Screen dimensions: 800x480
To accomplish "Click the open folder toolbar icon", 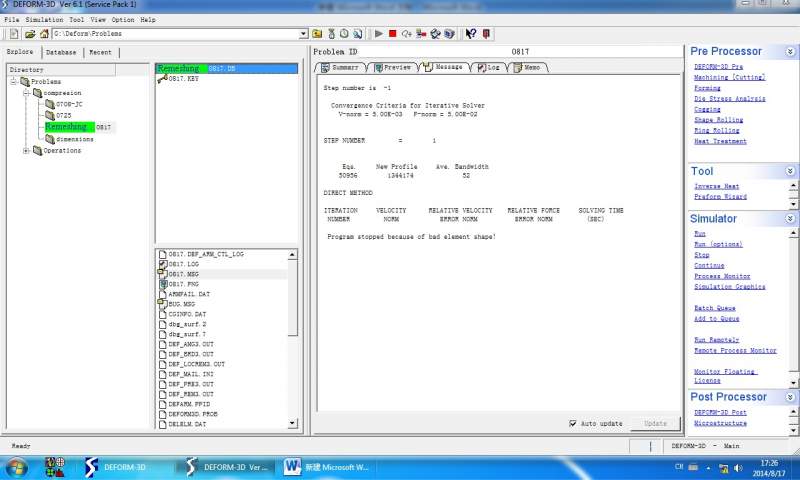I will [x=30, y=34].
